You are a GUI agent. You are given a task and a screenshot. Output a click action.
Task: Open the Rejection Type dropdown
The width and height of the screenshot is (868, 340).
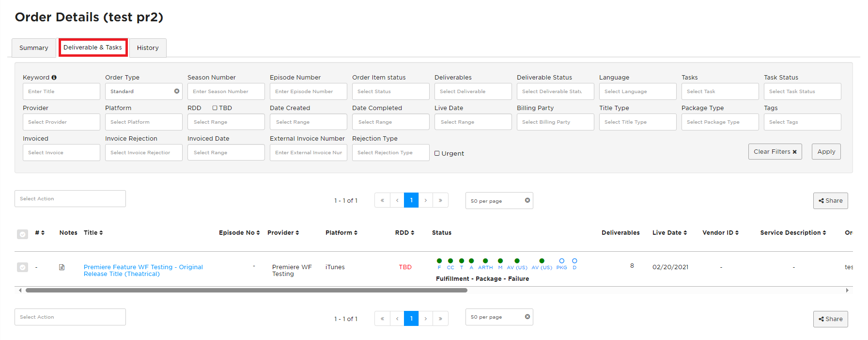(x=391, y=152)
